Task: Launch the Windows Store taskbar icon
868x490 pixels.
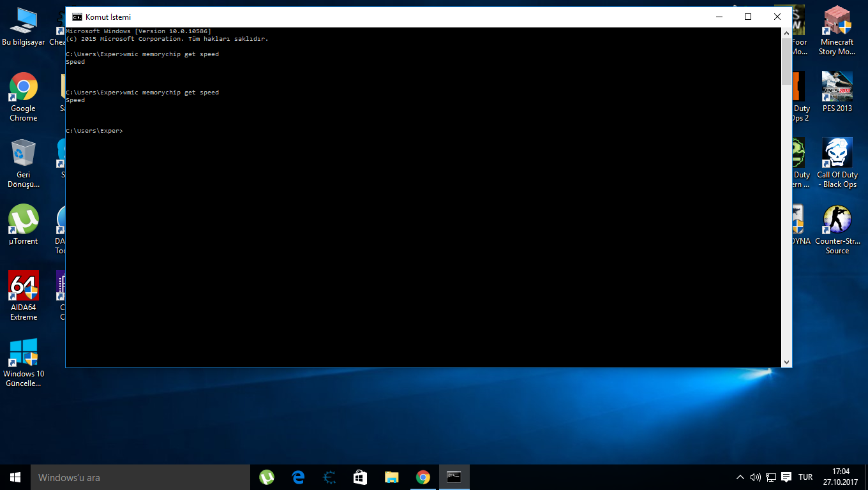Action: (x=360, y=477)
